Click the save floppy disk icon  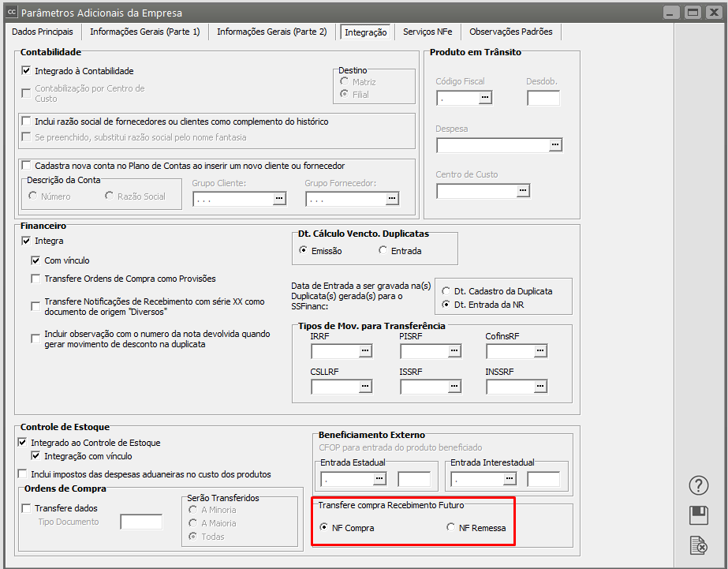tap(699, 515)
